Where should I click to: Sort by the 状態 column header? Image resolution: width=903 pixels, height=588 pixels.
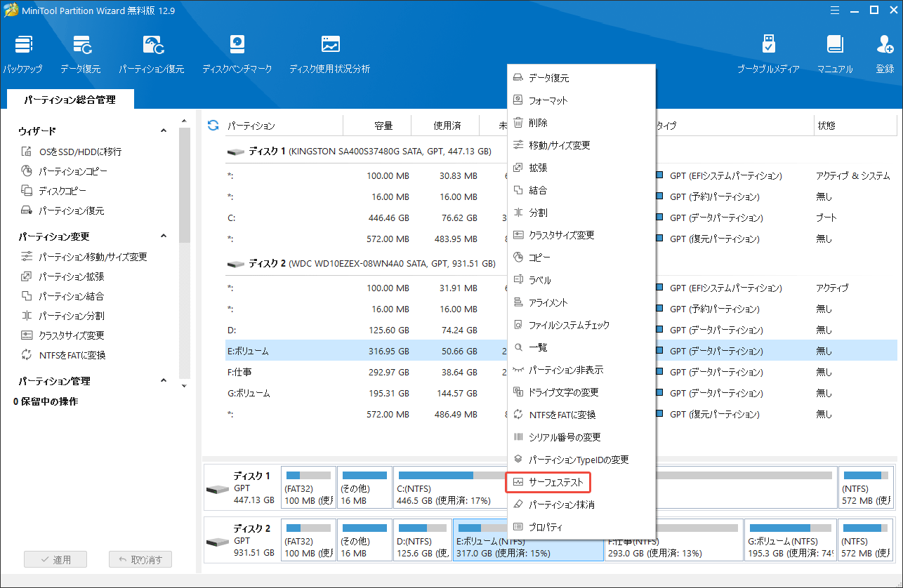coord(855,126)
